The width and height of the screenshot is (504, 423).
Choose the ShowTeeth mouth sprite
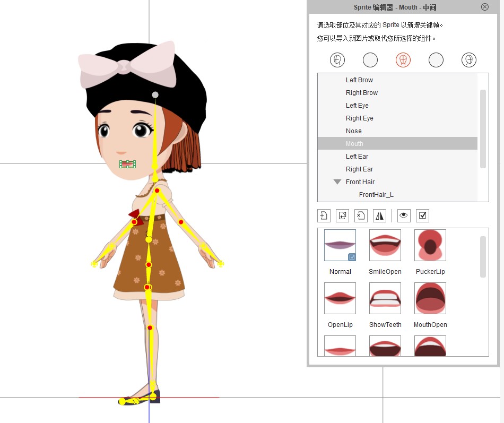(385, 298)
